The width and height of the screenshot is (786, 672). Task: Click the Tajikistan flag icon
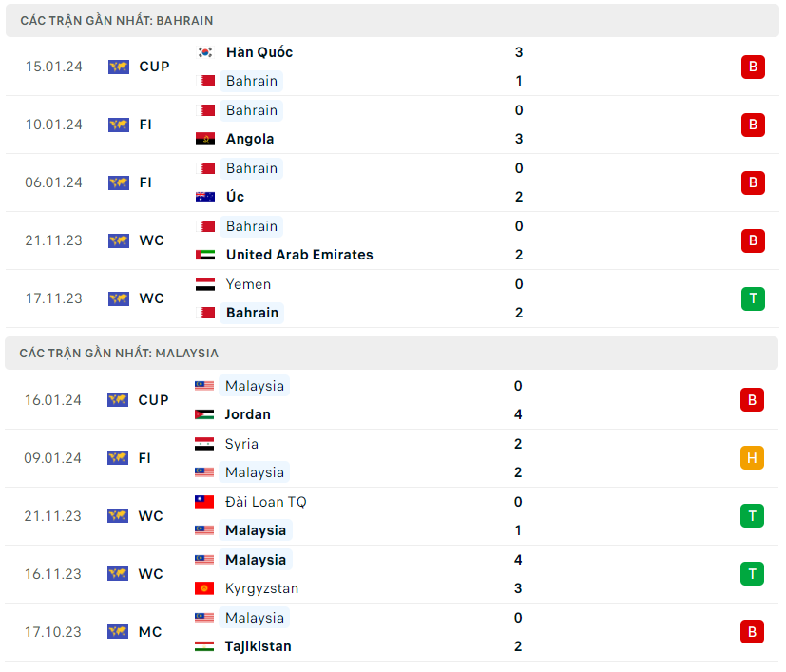[x=204, y=646]
